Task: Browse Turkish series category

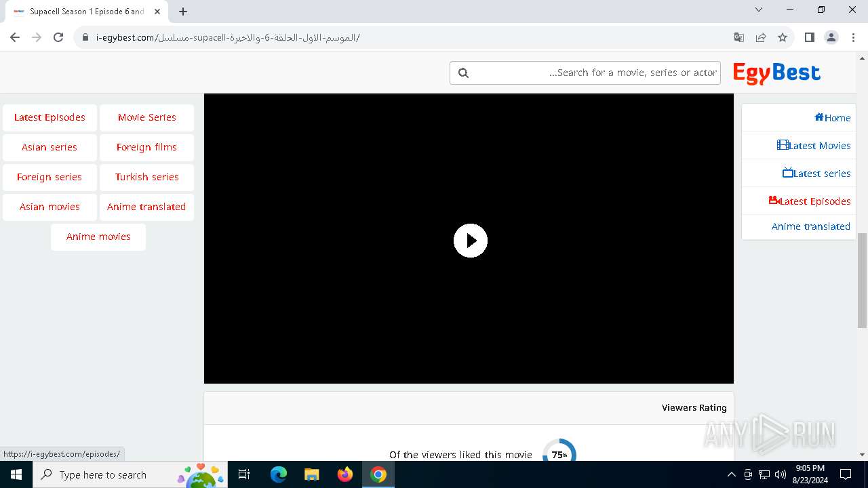Action: point(146,177)
